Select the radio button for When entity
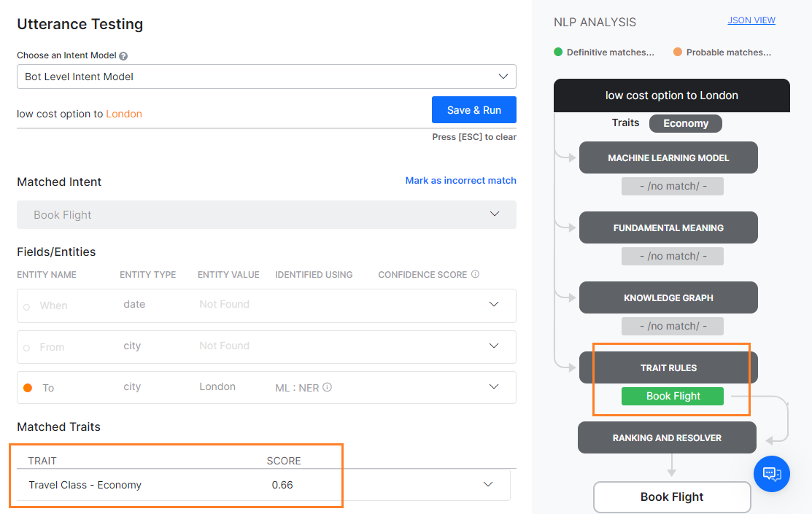Viewport: 812px width, 514px height. point(27,307)
